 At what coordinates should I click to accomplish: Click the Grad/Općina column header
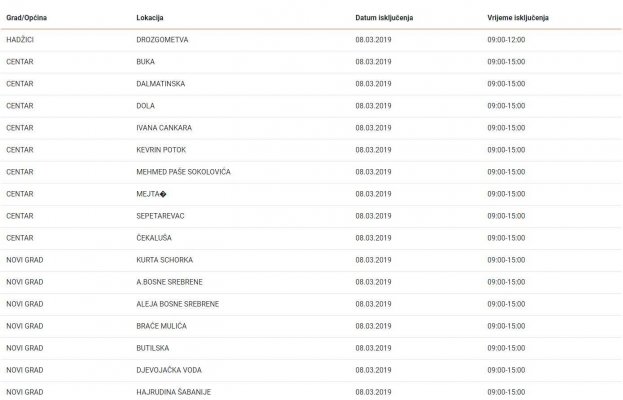click(27, 19)
